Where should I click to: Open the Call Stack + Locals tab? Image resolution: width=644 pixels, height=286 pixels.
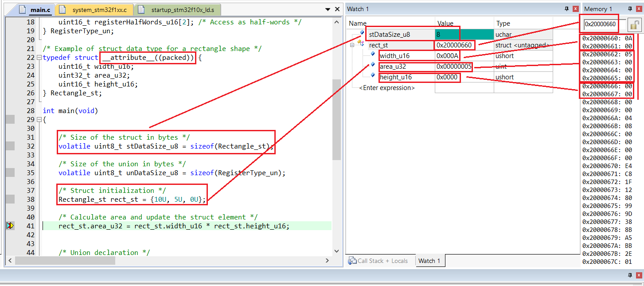[379, 261]
